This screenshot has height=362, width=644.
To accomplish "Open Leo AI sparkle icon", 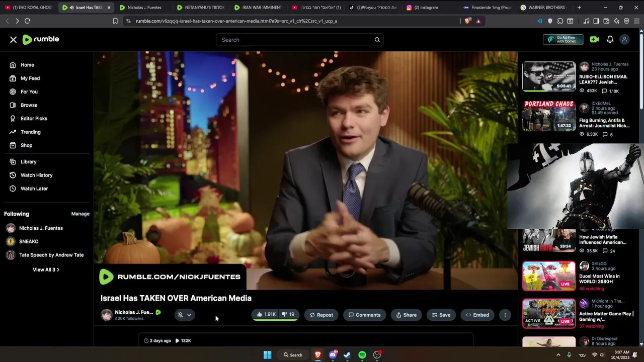I will coord(616,21).
